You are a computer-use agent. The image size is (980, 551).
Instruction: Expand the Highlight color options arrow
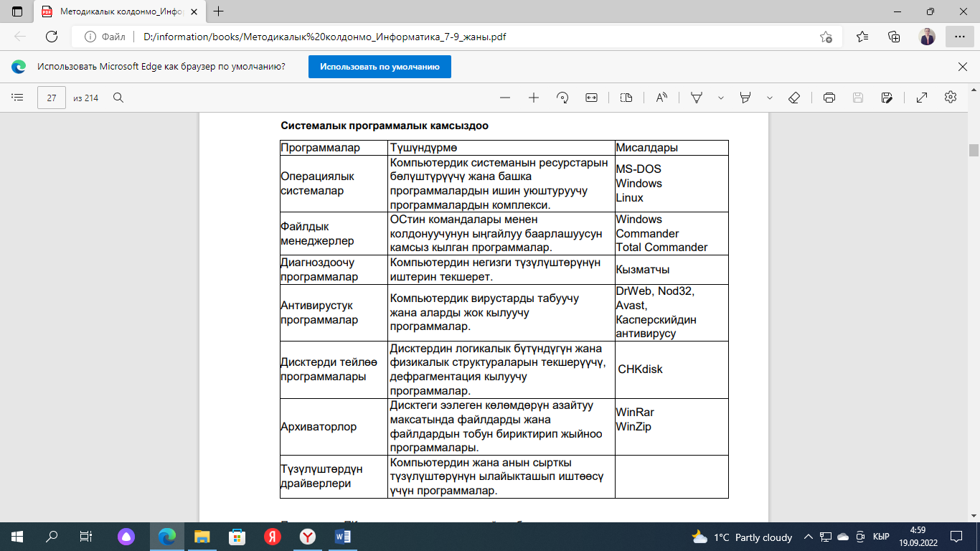click(770, 98)
